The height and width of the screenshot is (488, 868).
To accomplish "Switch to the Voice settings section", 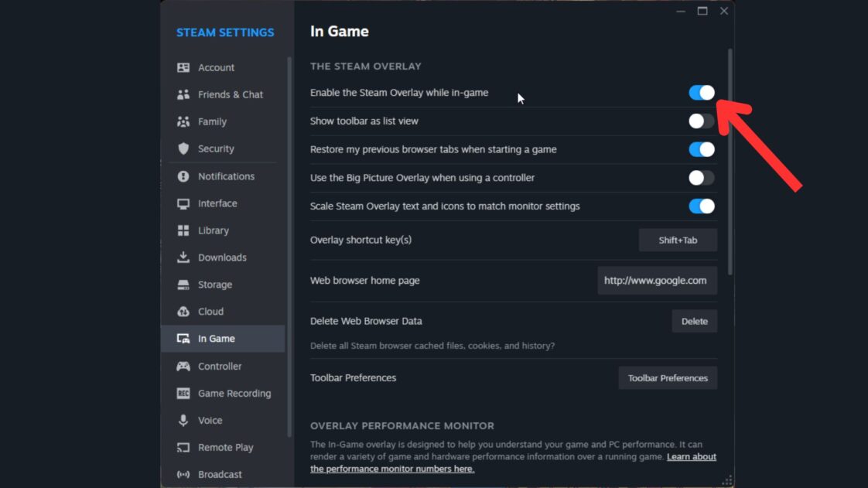I will [x=209, y=420].
